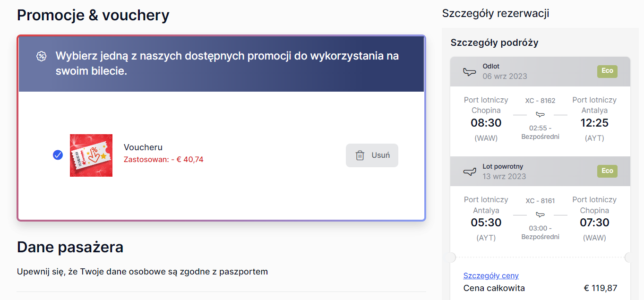Uncheck the blue Voucheru selection checkmark
644x300 pixels.
point(58,155)
